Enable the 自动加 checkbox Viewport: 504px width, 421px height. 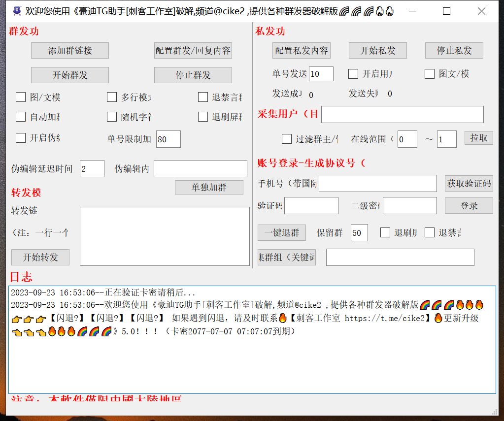tap(21, 117)
